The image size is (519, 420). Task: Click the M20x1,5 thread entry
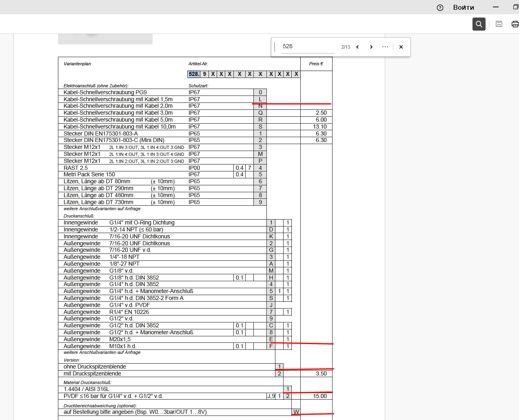click(x=120, y=339)
